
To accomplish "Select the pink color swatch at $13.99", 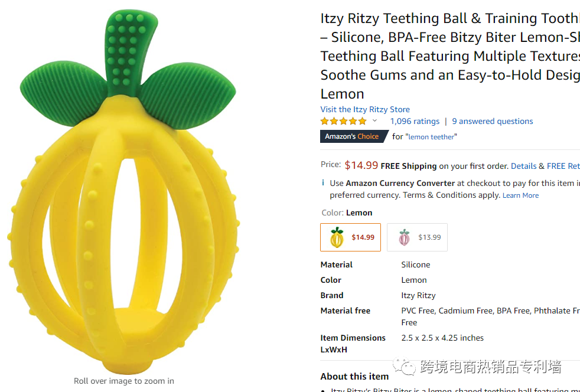I will pyautogui.click(x=417, y=237).
